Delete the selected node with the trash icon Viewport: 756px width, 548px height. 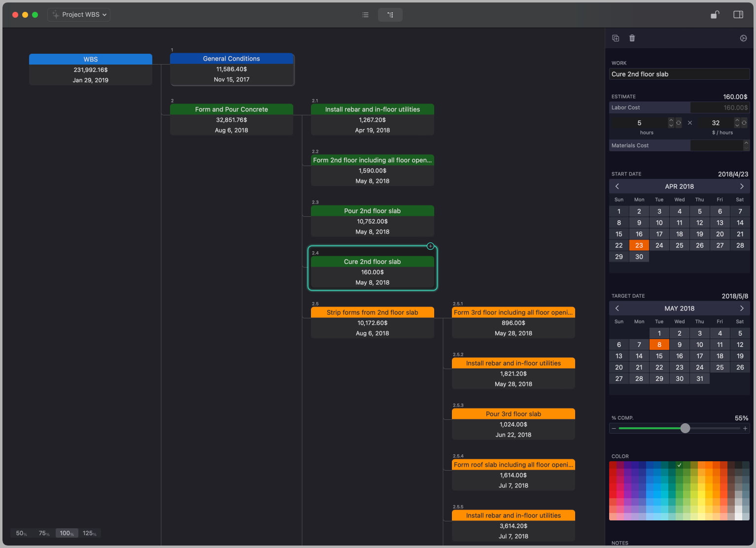[x=632, y=38]
